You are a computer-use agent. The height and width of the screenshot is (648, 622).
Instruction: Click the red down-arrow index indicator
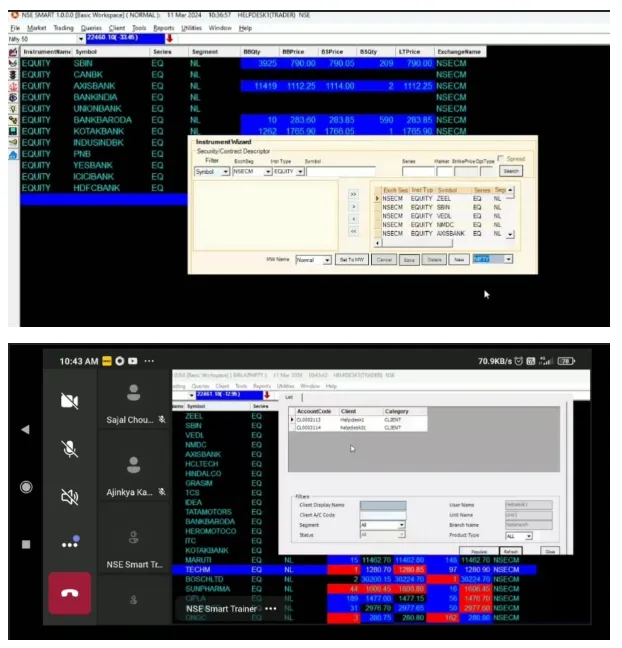[x=169, y=38]
